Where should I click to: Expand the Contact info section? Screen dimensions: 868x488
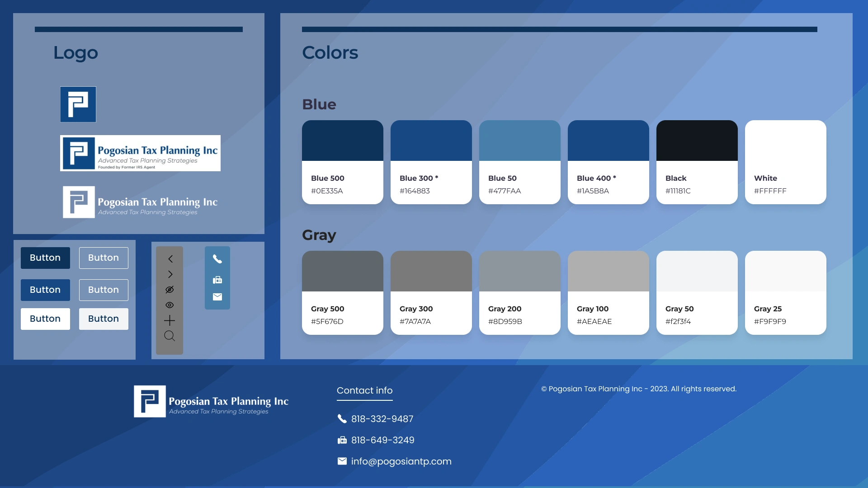pyautogui.click(x=365, y=391)
